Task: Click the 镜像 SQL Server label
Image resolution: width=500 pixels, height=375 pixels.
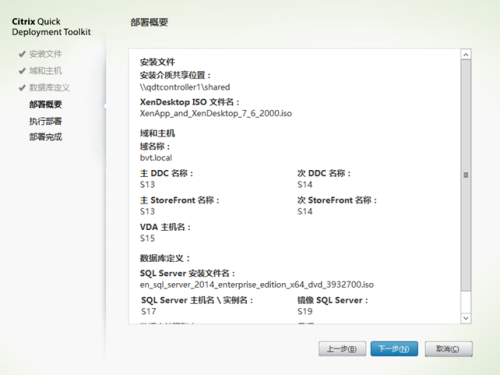Action: (333, 300)
